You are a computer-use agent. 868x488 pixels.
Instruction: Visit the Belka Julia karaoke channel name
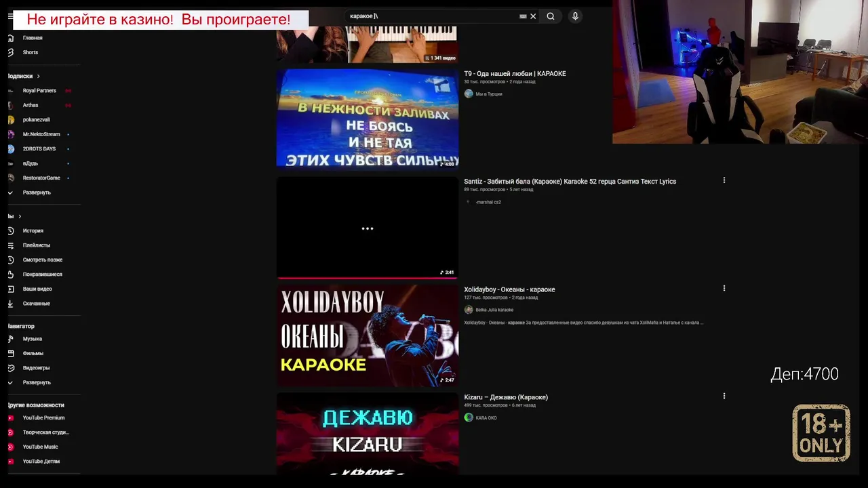[494, 310]
